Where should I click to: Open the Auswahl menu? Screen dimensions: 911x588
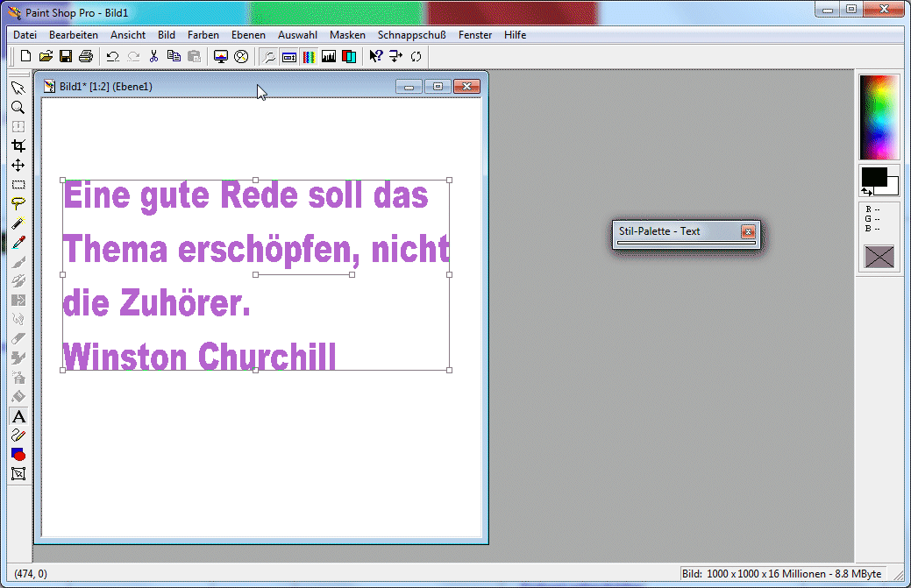[x=297, y=35]
